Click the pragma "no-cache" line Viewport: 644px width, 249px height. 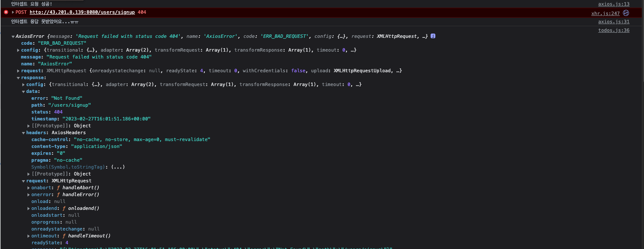click(57, 160)
